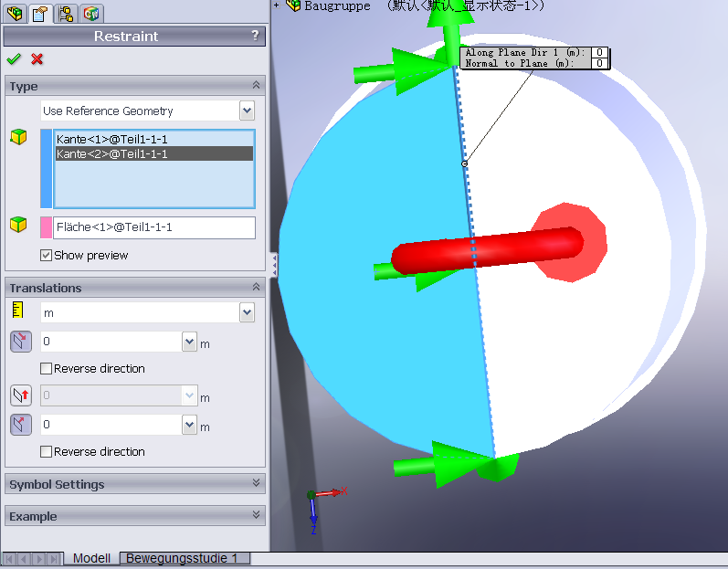Click the entities selection cube icon
Screen dimensions: 728x569
tap(18, 137)
